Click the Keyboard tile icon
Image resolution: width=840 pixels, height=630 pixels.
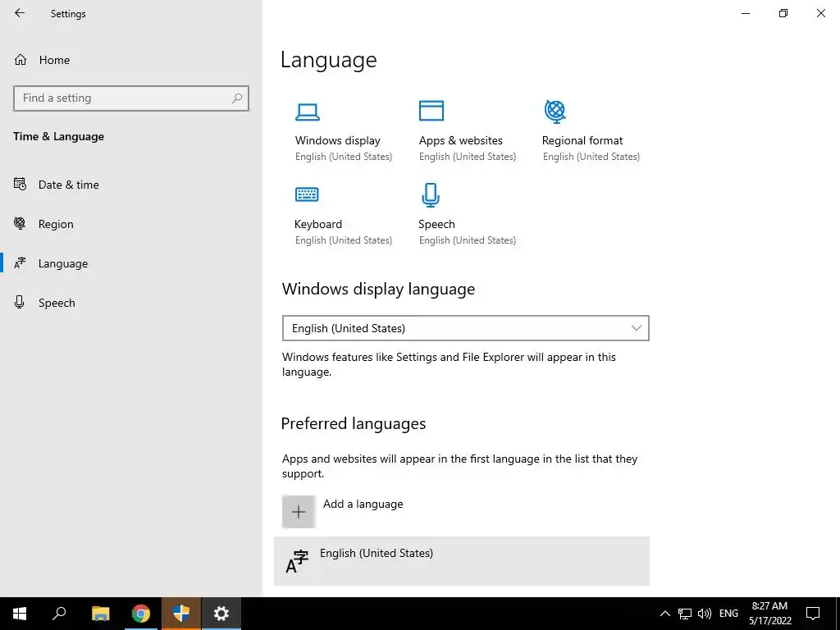[307, 194]
